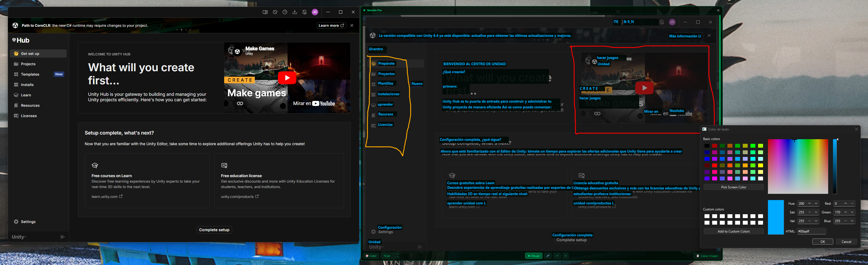Decrease the Sat value with down arrow
868x265 pixels.
(x=816, y=212)
